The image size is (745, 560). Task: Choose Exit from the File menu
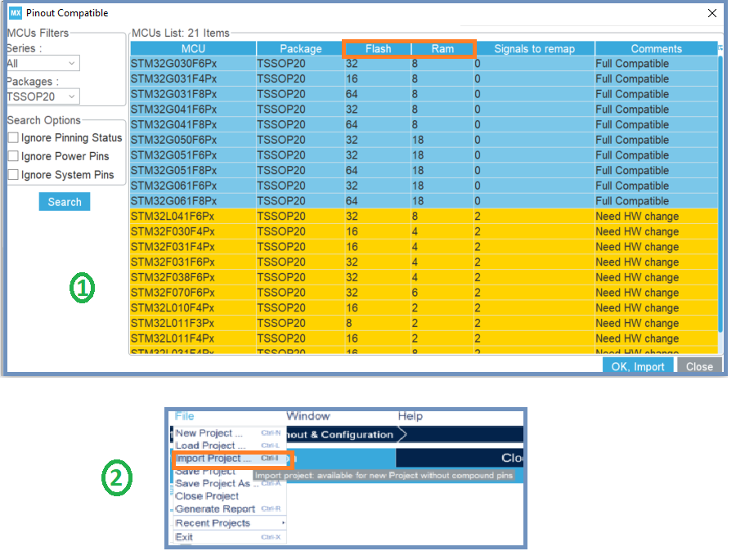[228, 537]
